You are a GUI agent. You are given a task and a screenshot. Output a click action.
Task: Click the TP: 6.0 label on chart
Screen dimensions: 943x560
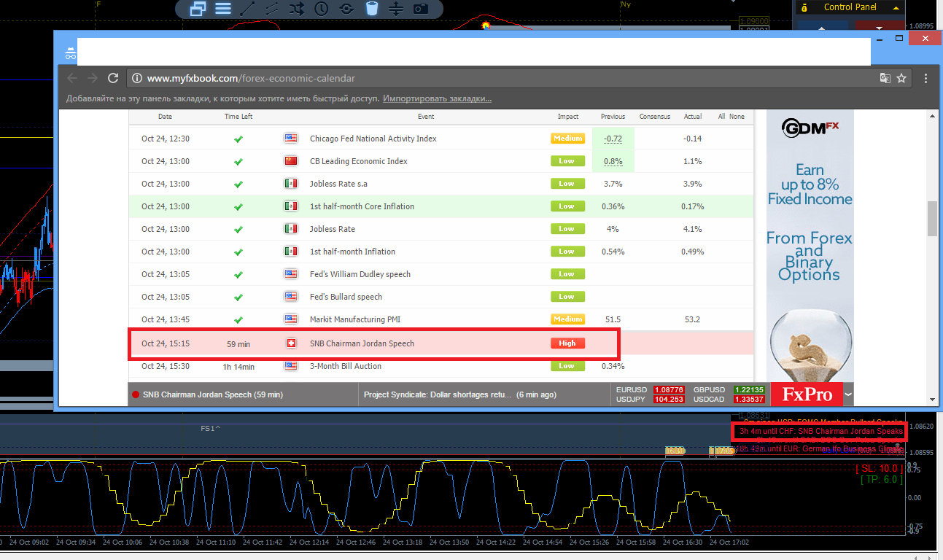click(881, 480)
